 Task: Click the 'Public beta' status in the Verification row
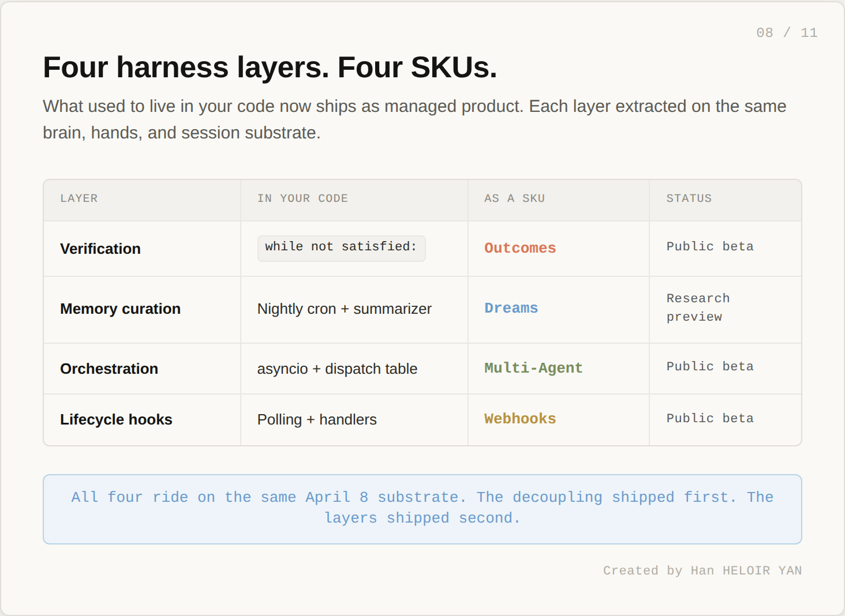coord(710,246)
